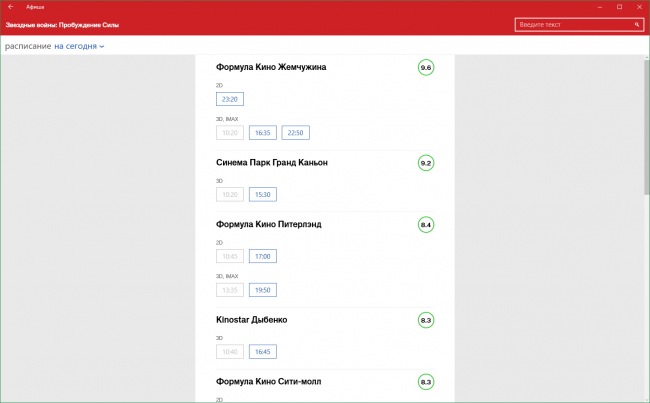Go back with the arrow icon
Screen dimensions: 650x403
point(11,7)
